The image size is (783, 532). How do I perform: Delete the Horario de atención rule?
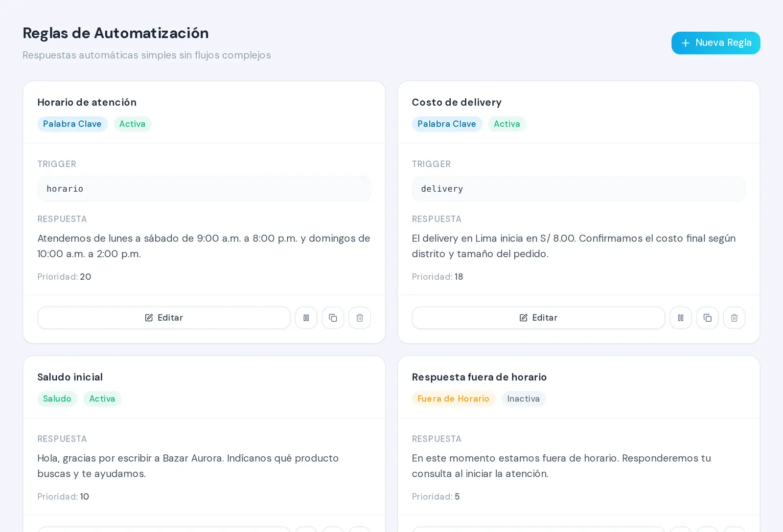[360, 318]
